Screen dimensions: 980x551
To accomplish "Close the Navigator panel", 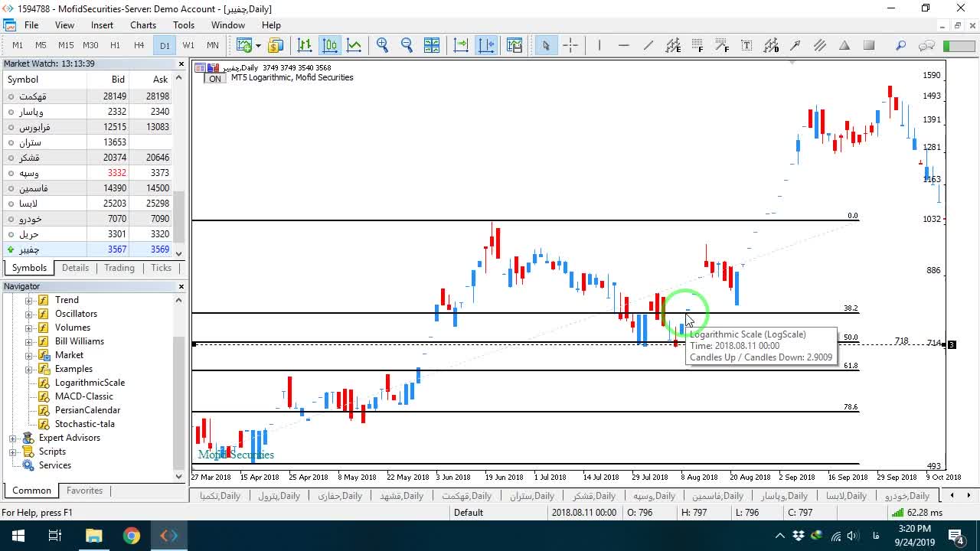I will pos(181,286).
